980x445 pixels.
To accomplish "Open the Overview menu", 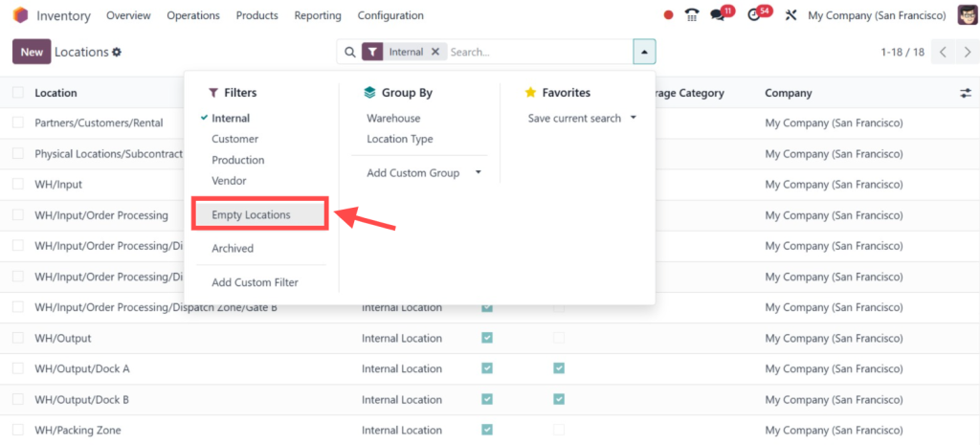I will coord(128,15).
